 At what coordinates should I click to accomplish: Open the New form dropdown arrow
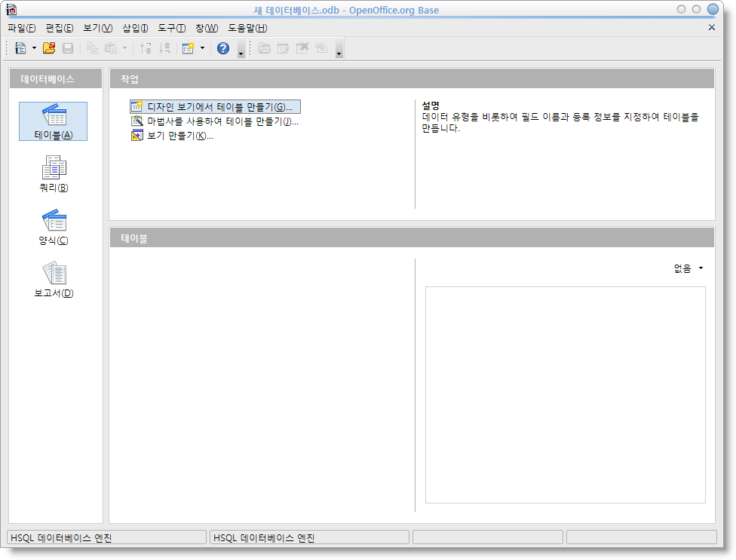point(202,47)
